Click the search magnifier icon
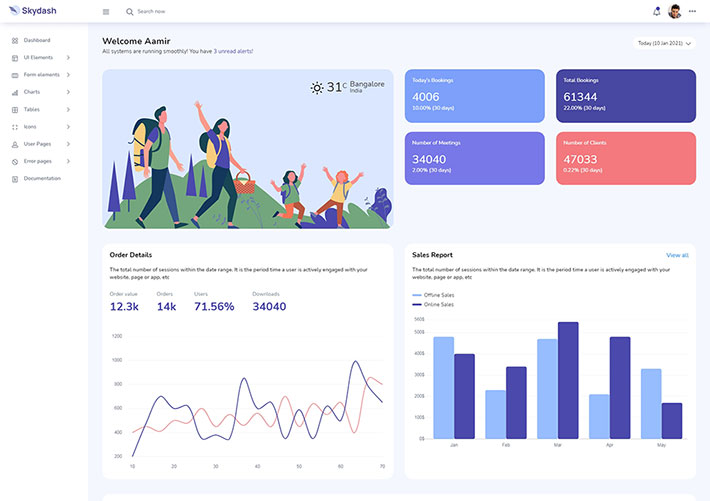This screenshot has width=710, height=501. (x=129, y=12)
